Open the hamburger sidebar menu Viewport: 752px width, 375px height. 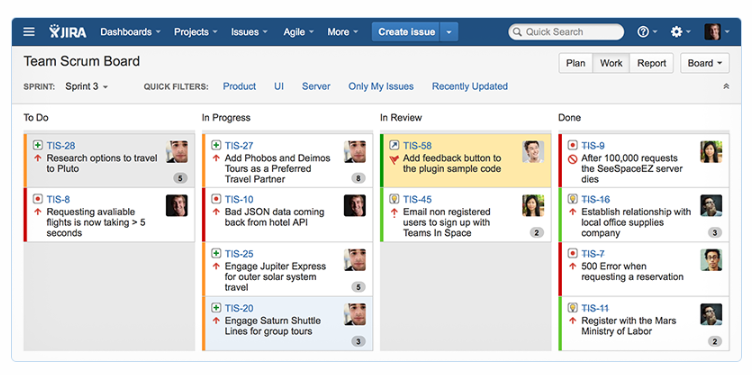coord(29,32)
